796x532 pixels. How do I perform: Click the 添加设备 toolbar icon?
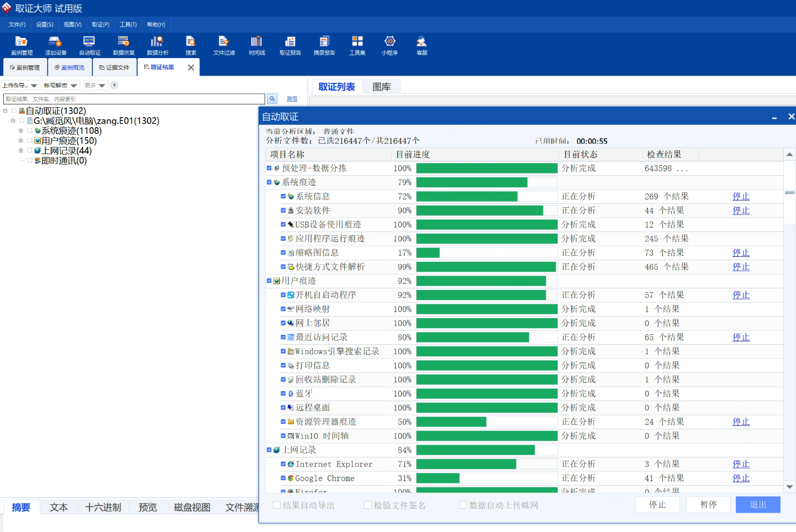(55, 45)
